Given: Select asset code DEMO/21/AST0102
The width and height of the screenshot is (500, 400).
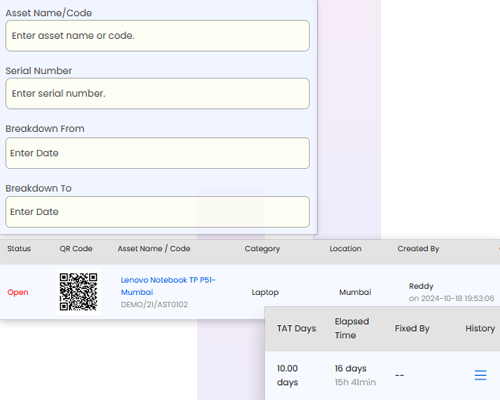Looking at the screenshot, I should pyautogui.click(x=154, y=304).
